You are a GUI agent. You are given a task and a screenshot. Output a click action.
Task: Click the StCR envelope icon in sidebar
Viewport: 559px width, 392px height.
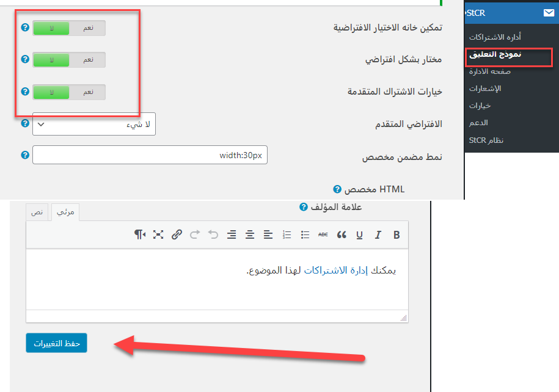click(x=549, y=13)
